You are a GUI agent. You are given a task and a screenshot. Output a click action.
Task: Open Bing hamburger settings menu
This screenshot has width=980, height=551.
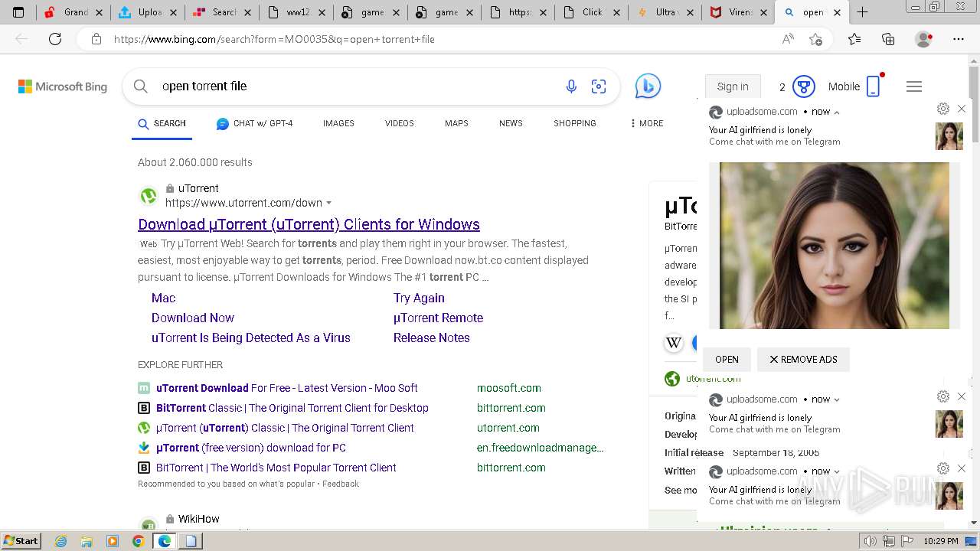tap(914, 86)
